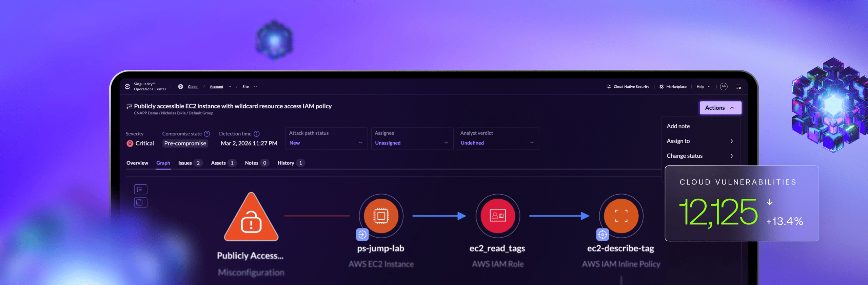The height and width of the screenshot is (285, 868).
Task: Click detection time Mar 2, 2026 11:27 PM
Action: [x=249, y=143]
